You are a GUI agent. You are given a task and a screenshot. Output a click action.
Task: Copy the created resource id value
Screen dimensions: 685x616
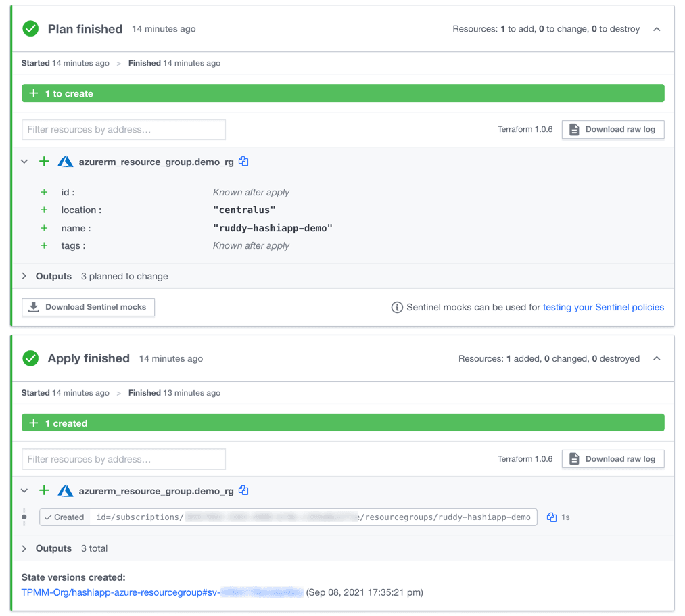tap(552, 517)
